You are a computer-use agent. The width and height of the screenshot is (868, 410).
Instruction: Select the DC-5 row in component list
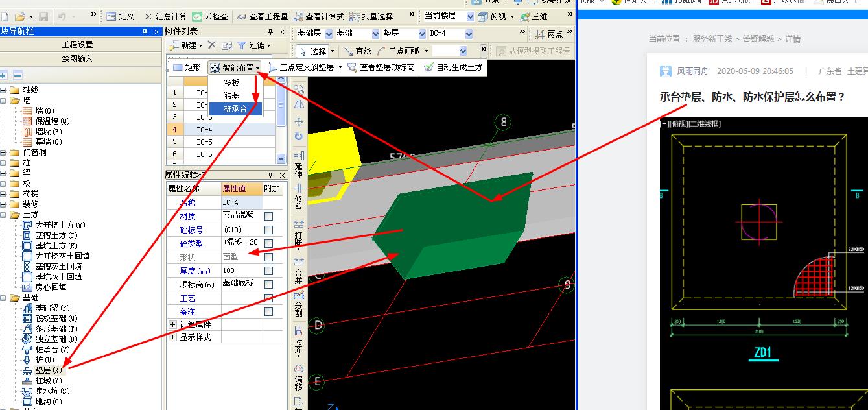click(x=221, y=142)
